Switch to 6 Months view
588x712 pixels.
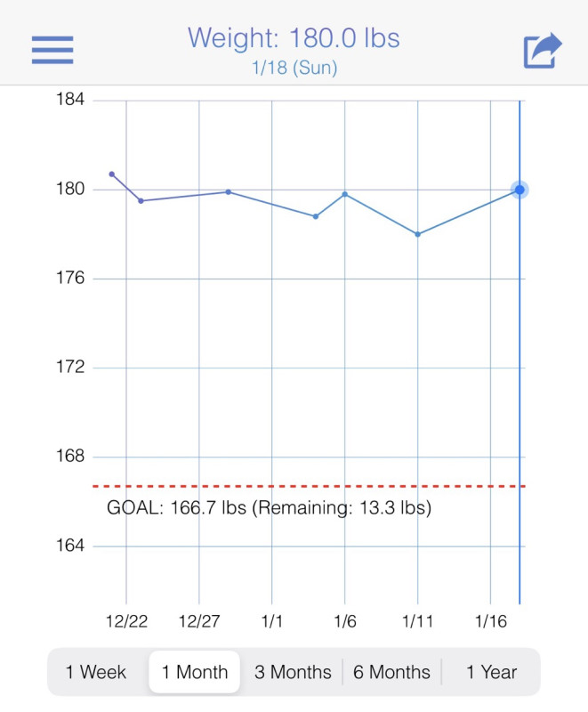pyautogui.click(x=391, y=672)
